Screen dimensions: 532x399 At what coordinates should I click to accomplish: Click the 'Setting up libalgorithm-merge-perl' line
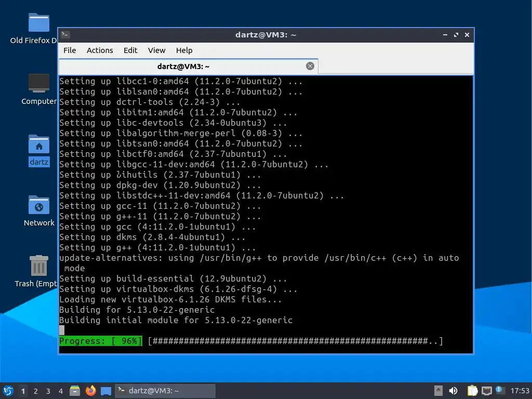click(181, 134)
